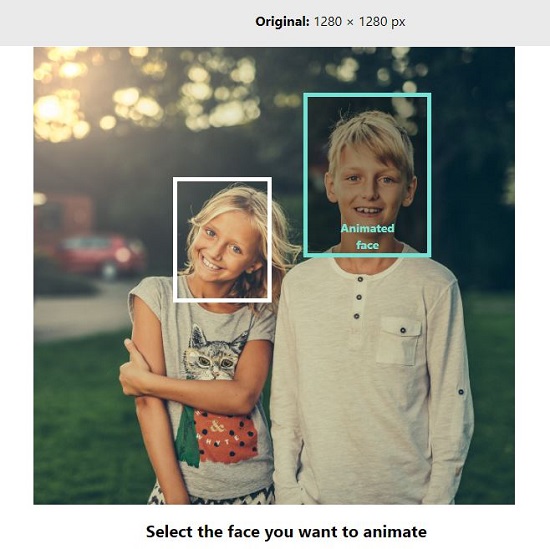Screen dimensions: 550x549
Task: Click the 'Original:' bold label
Action: coord(282,22)
